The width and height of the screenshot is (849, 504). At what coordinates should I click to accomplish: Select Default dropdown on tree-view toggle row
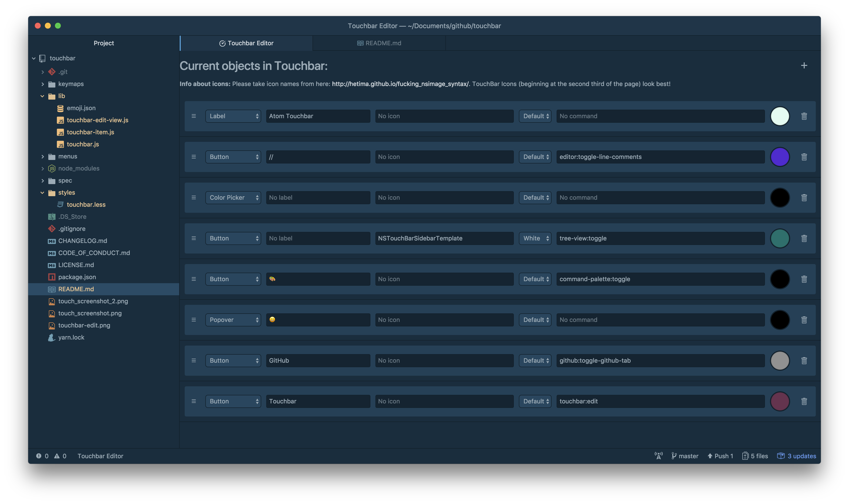534,238
